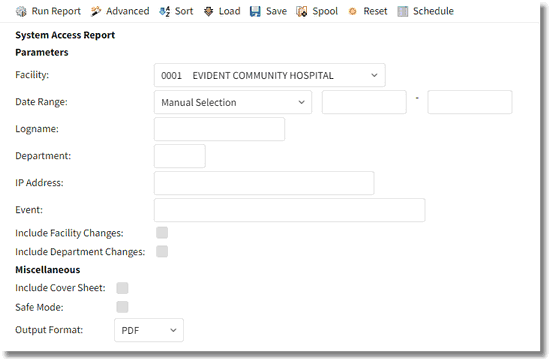The width and height of the screenshot is (550, 361).
Task: Click the Reset toolbar label
Action: (375, 11)
